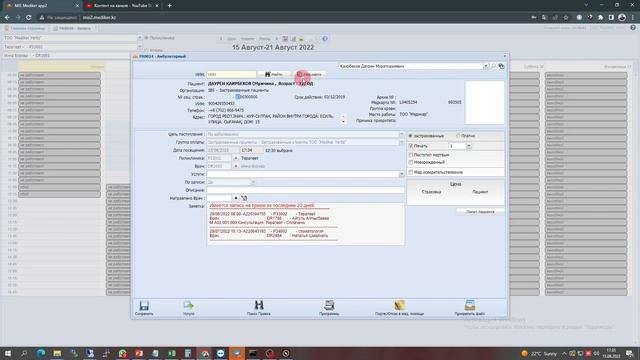
Task: Click the clear icon next to Направлено Врач
Action: [244, 198]
